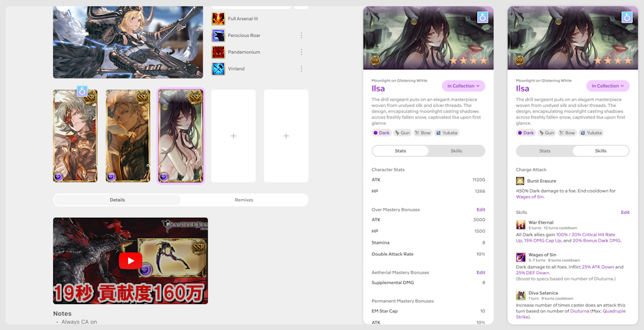Click the Vinland skill icon
644x330 pixels.
tap(218, 69)
